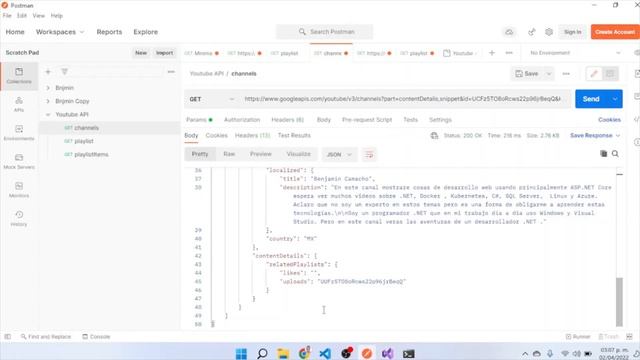
Task: Open Trash in the status bar
Action: point(608,337)
